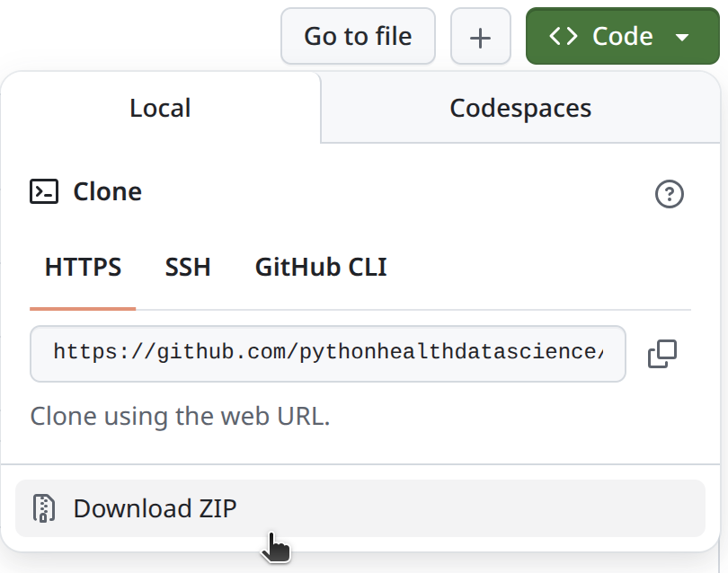Screen dimensions: 728x573
Task: Expand the green Code dropdown caret
Action: [x=682, y=37]
